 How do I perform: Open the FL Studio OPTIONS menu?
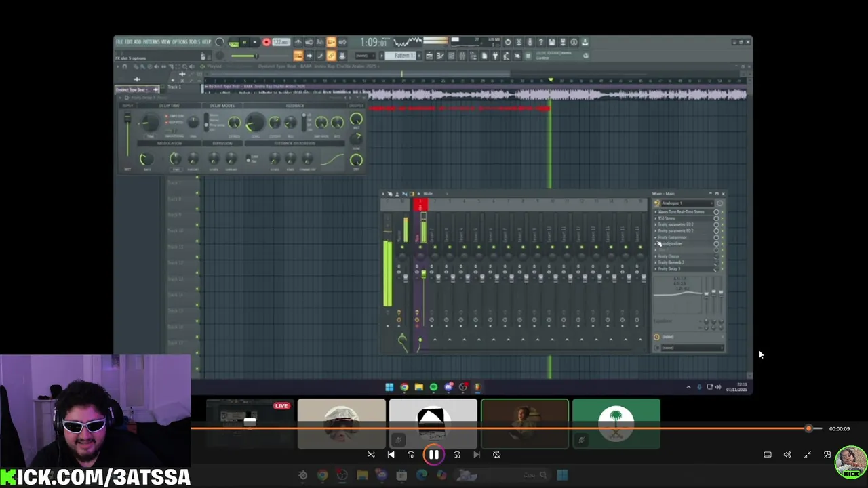pos(180,42)
